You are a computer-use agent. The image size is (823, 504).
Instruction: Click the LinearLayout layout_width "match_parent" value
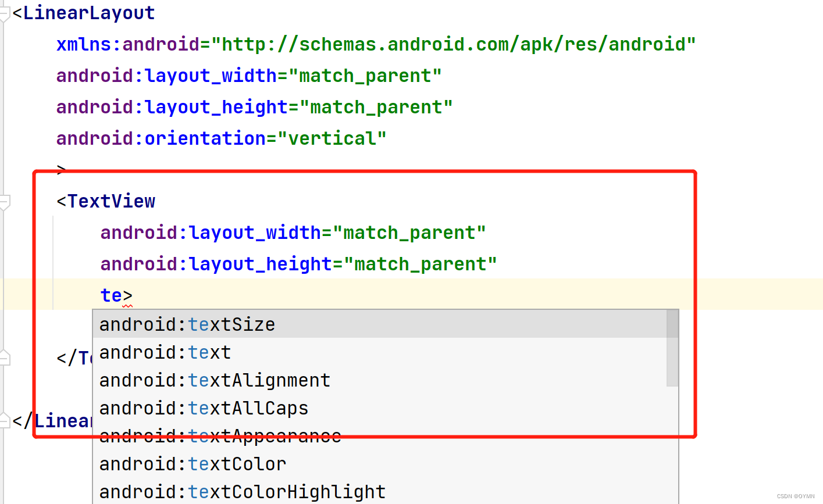pos(365,76)
